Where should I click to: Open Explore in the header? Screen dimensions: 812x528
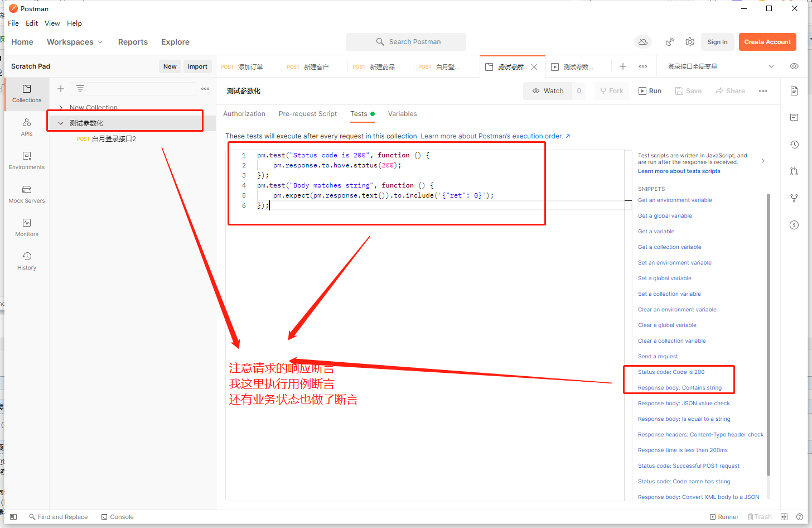175,42
